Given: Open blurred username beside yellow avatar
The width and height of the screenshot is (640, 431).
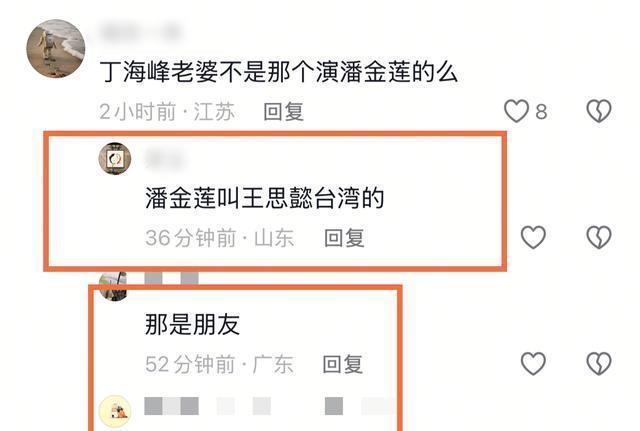Looking at the screenshot, I should pos(267,406).
